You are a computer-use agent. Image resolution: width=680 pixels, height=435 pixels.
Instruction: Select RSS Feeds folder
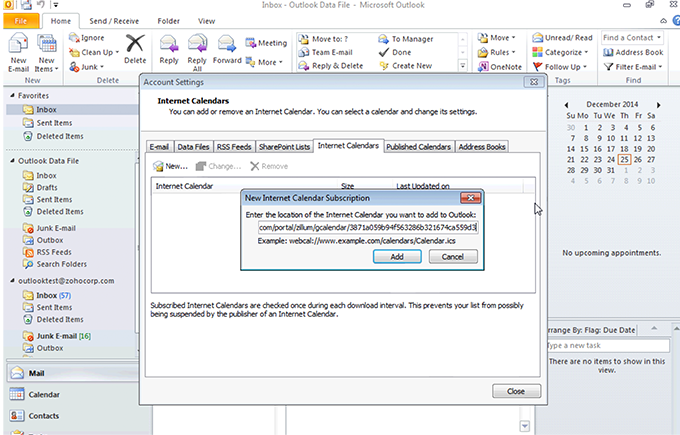54,252
